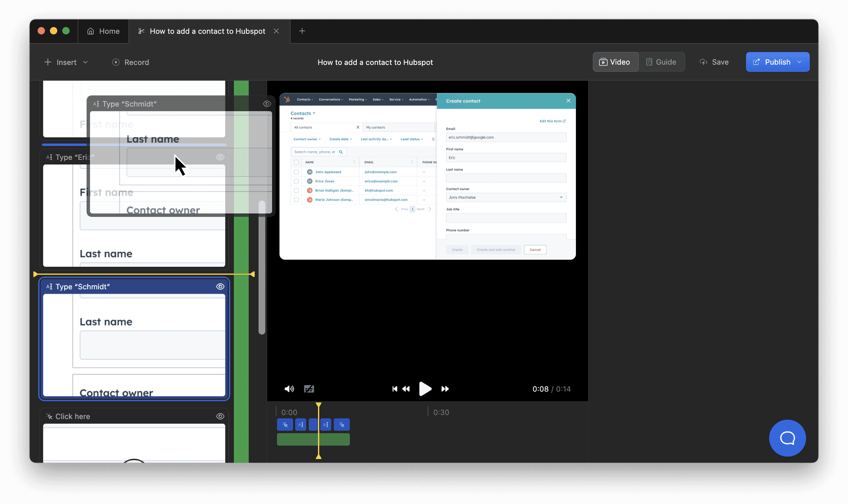Hide the "Click here" step
The width and height of the screenshot is (848, 504).
point(220,416)
